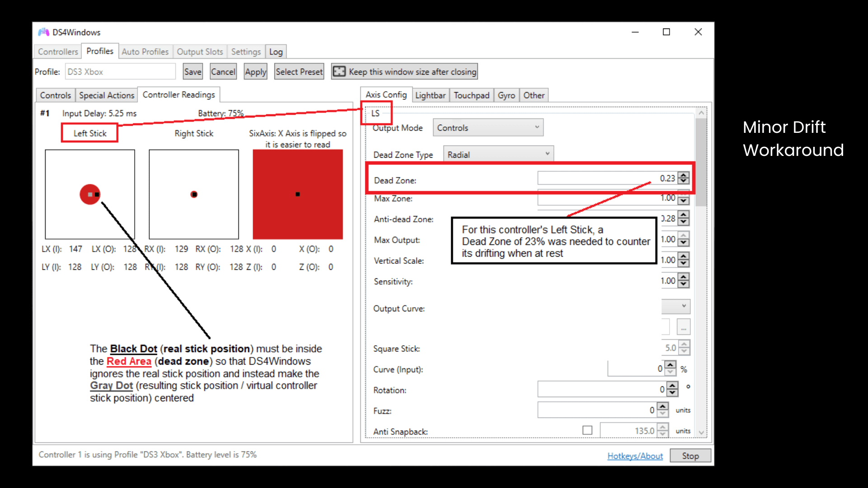Screen dimensions: 868x488
Task: Click the Cancel button
Action: pyautogui.click(x=223, y=71)
